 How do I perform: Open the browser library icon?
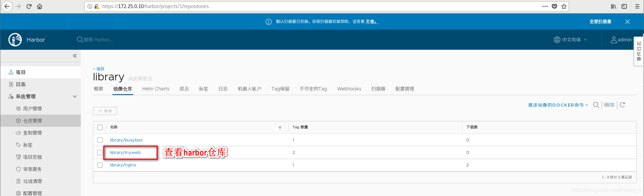(x=613, y=6)
